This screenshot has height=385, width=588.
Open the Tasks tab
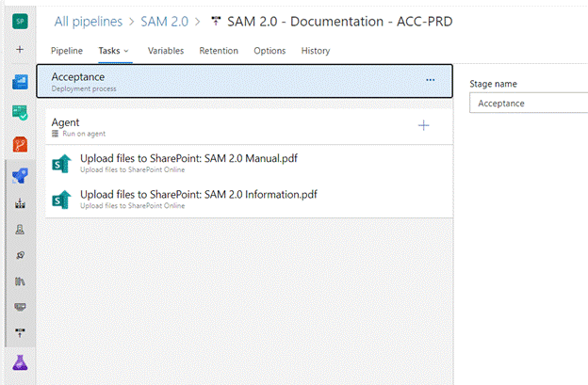(109, 51)
